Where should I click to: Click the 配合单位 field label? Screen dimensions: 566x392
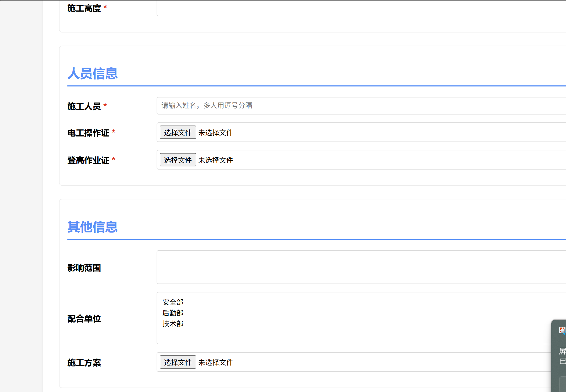[84, 319]
